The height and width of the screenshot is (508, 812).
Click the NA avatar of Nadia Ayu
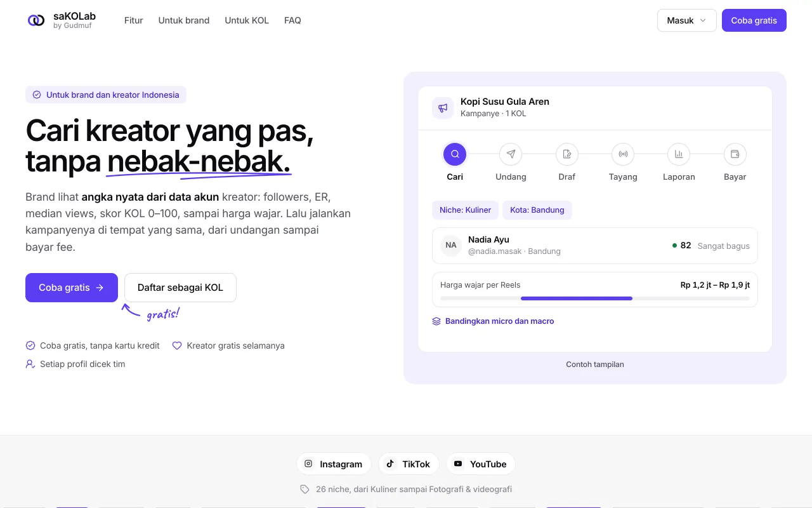click(451, 245)
